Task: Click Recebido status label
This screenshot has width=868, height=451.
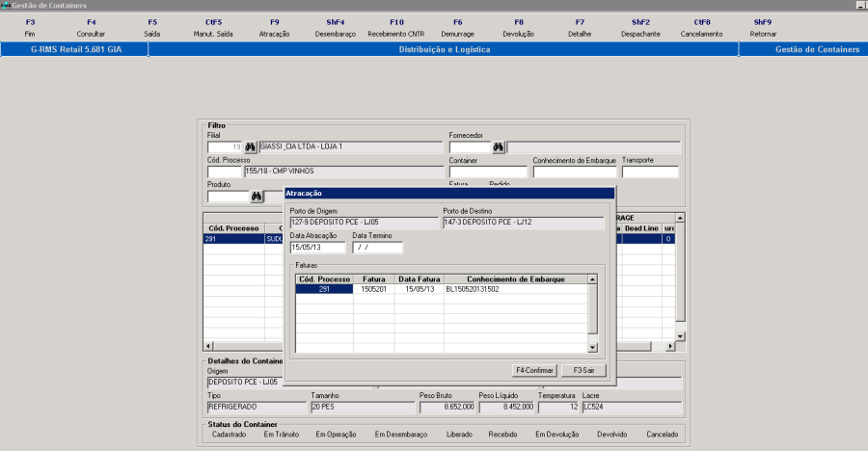Action: (x=502, y=435)
